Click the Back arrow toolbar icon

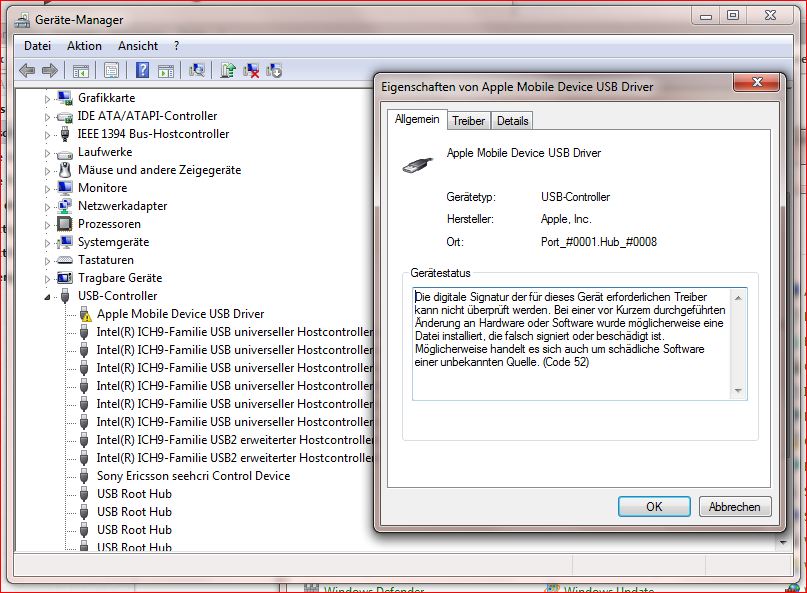click(x=27, y=71)
